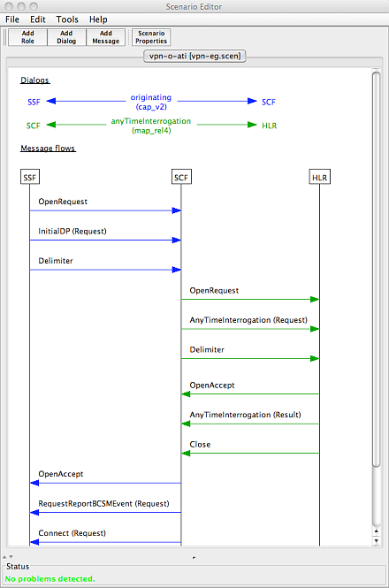The height and width of the screenshot is (588, 389).
Task: Click the scrollbar down arrow
Action: [x=377, y=541]
